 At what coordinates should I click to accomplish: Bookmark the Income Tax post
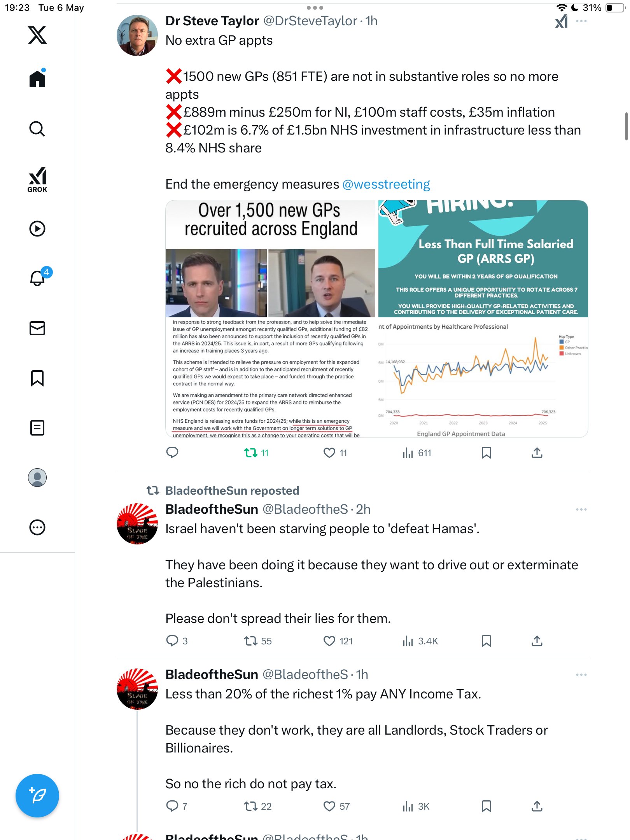tap(486, 806)
